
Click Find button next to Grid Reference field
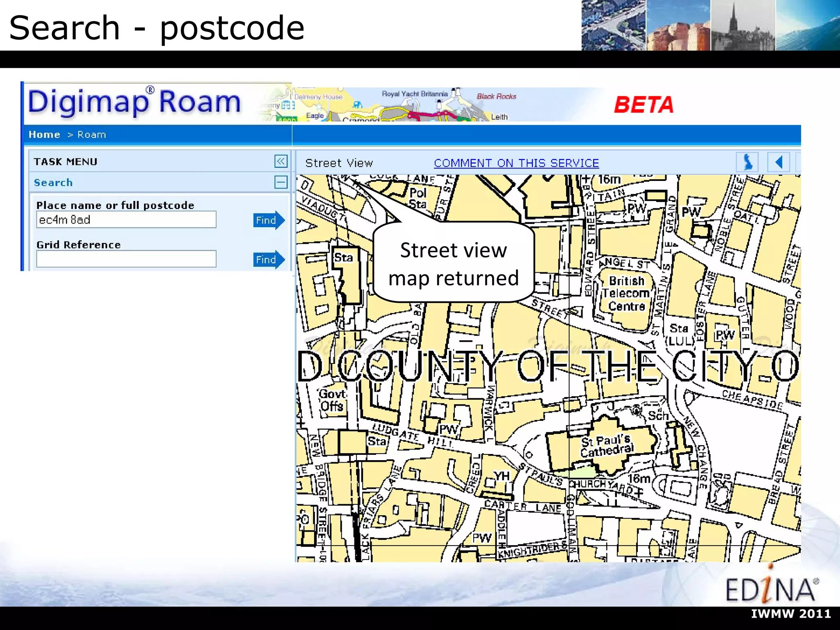(269, 260)
